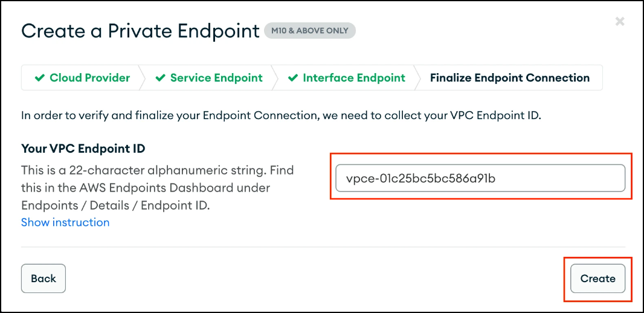Click the chevron divider after Interface Endpoint
The width and height of the screenshot is (644, 313).
(417, 78)
